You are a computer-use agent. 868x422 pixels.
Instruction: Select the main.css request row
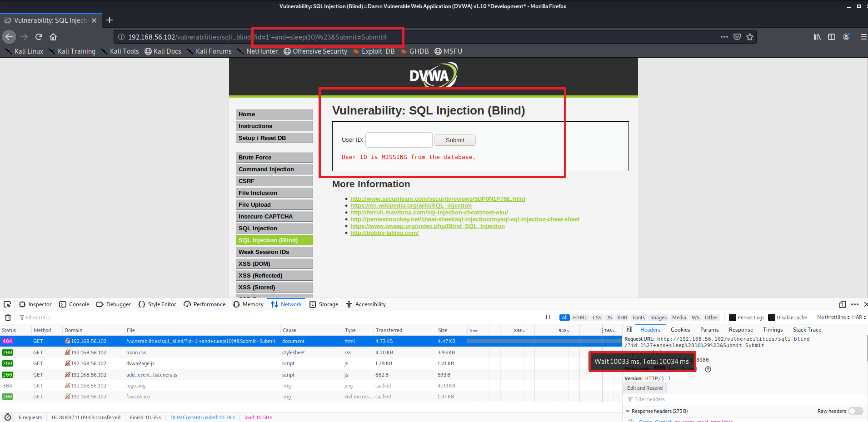(x=311, y=352)
